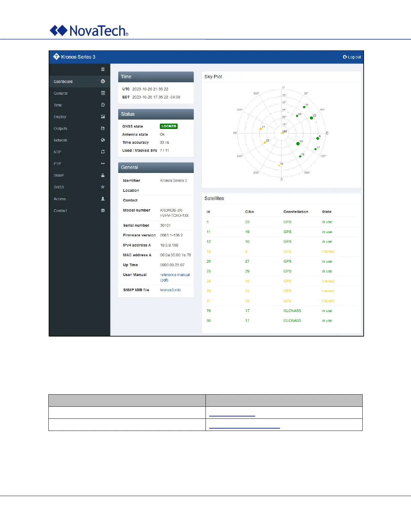Click the GNSS star icon

[x=103, y=187]
